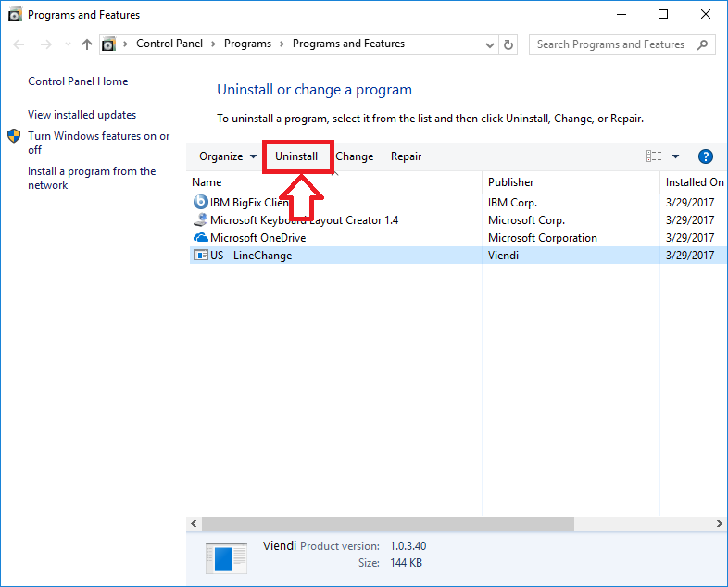Click the horizontal scrollbar thumb
Screen dimensions: 728x587
(x=388, y=523)
